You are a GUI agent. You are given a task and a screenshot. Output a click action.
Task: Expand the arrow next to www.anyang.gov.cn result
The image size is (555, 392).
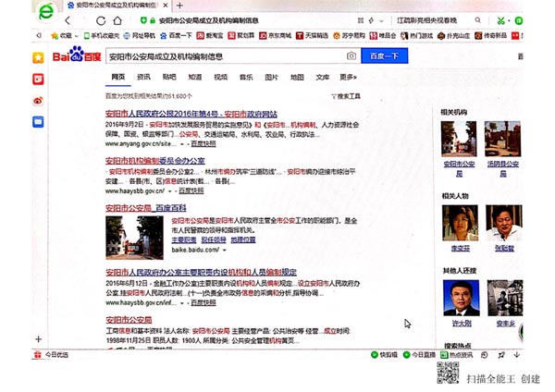tap(183, 144)
